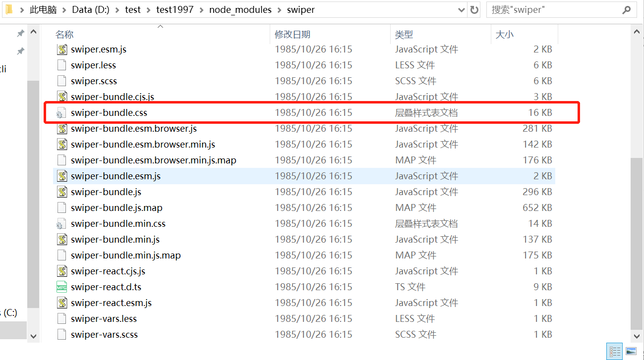644x360 pixels.
Task: Click the swiper-bundle.esm.browser.min.js.map file icon
Action: tap(61, 160)
